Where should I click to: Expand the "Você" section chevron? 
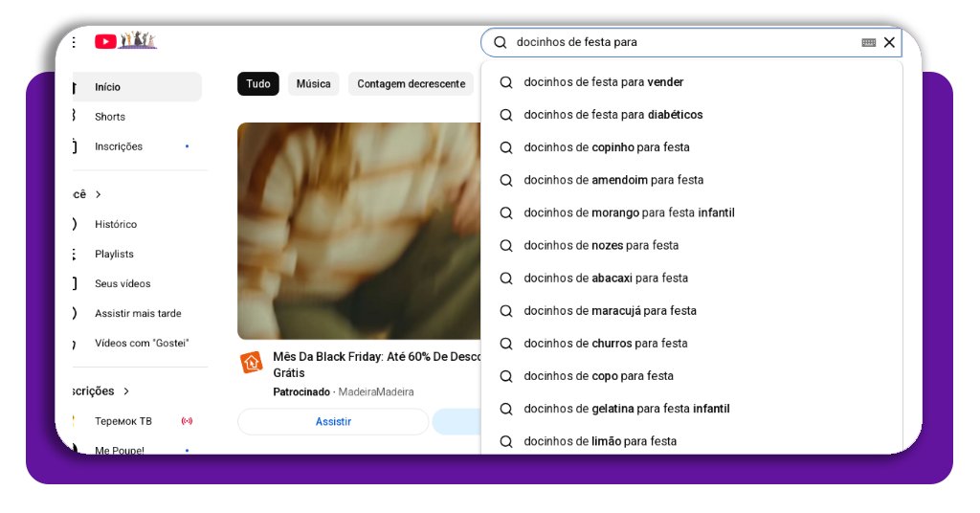coord(98,194)
